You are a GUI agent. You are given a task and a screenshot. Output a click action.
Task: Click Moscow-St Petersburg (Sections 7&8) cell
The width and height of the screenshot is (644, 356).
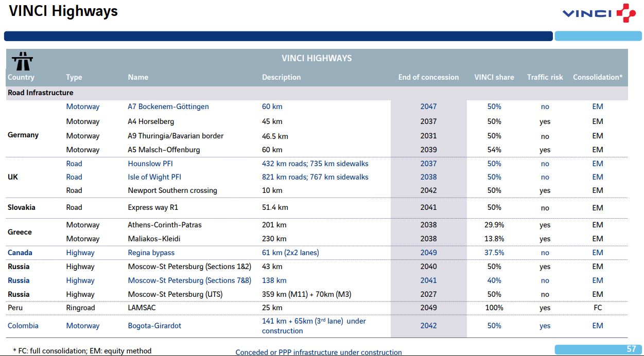pos(189,280)
